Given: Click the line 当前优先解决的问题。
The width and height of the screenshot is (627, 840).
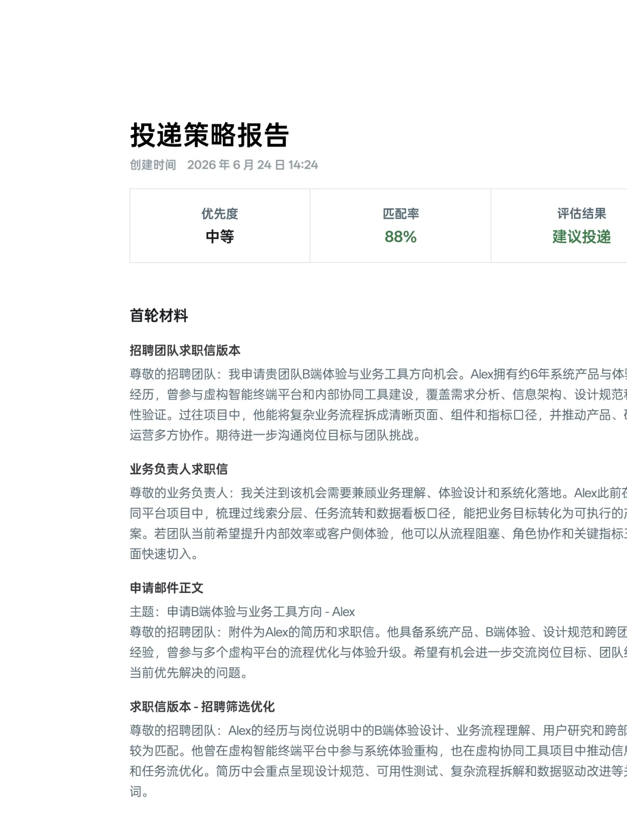Looking at the screenshot, I should click(189, 673).
